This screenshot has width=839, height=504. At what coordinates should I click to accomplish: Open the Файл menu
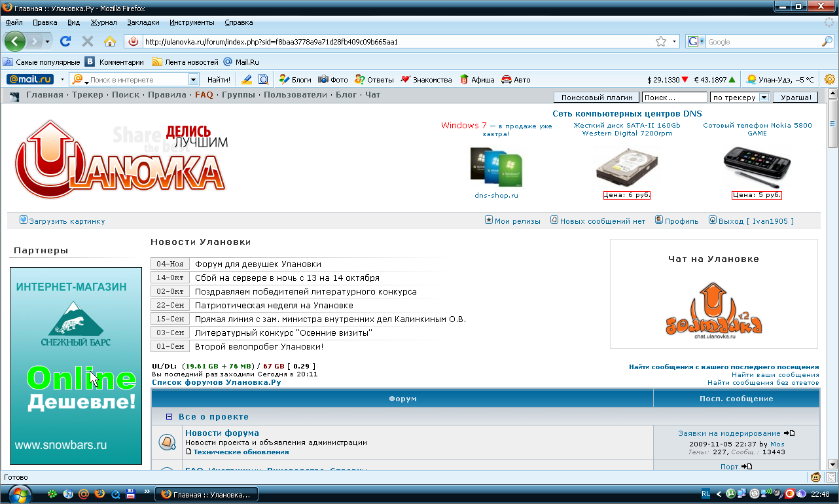[14, 22]
